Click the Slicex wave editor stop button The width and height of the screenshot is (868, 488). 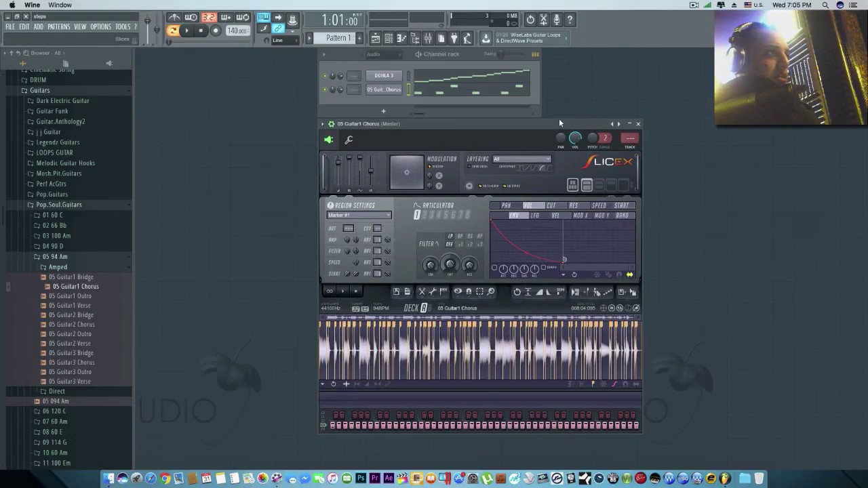coord(355,291)
